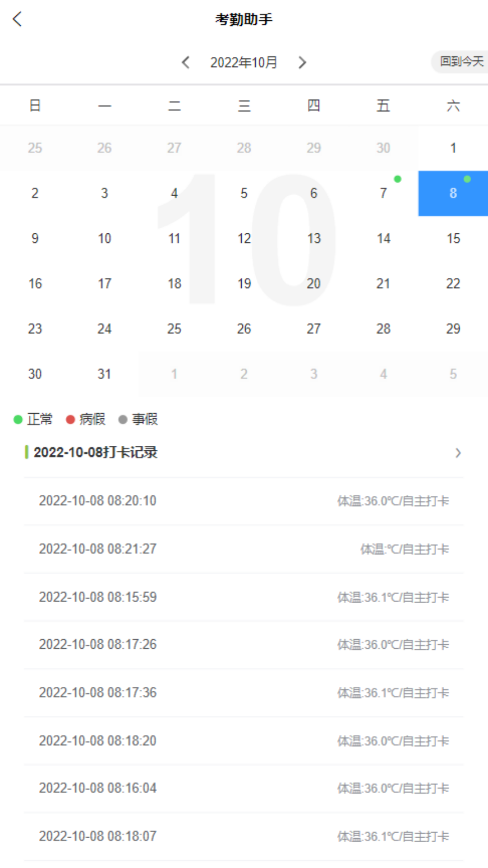Tap the 08:18:07 record row

(x=244, y=836)
